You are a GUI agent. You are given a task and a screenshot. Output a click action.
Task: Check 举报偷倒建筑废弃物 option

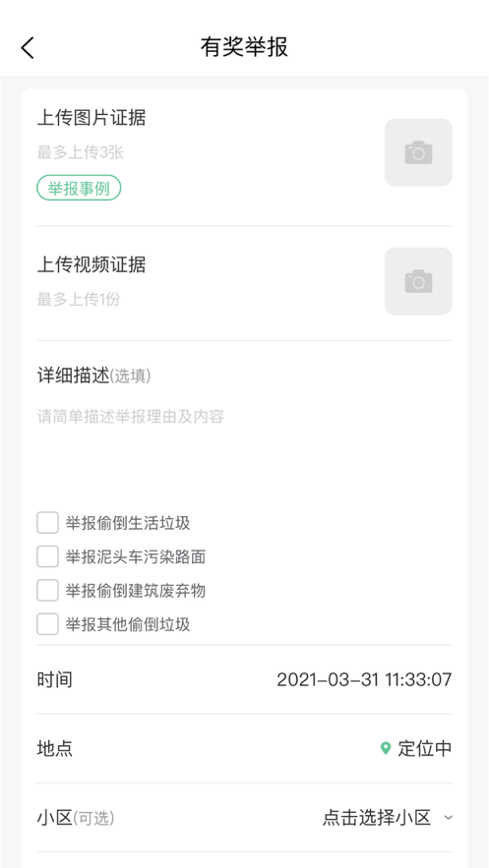[47, 590]
